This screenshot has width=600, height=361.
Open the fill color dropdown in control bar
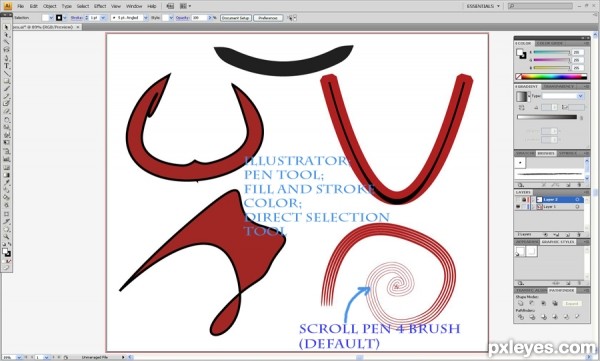tap(51, 18)
